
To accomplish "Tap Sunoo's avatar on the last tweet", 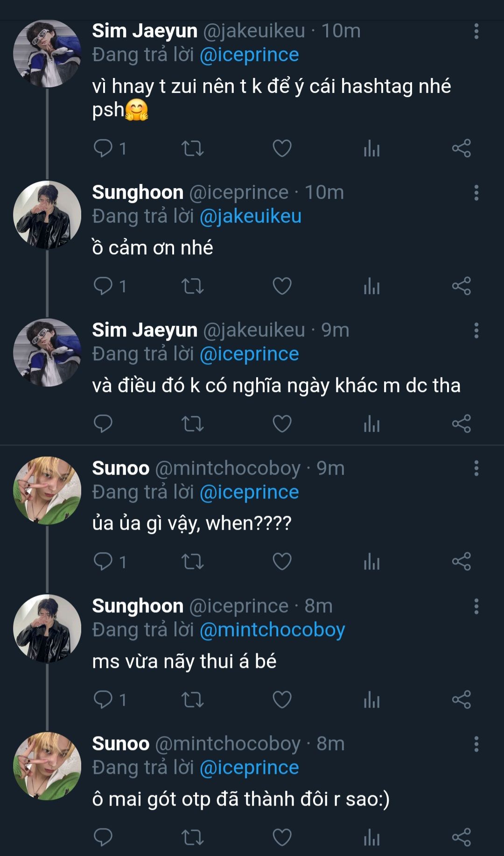I will [x=47, y=766].
